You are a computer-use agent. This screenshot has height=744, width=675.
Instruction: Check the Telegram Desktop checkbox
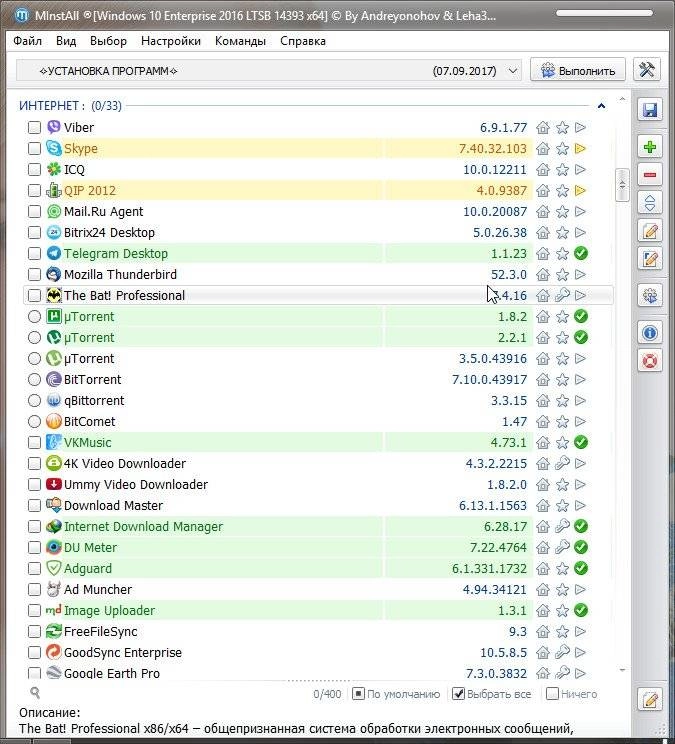[x=34, y=253]
